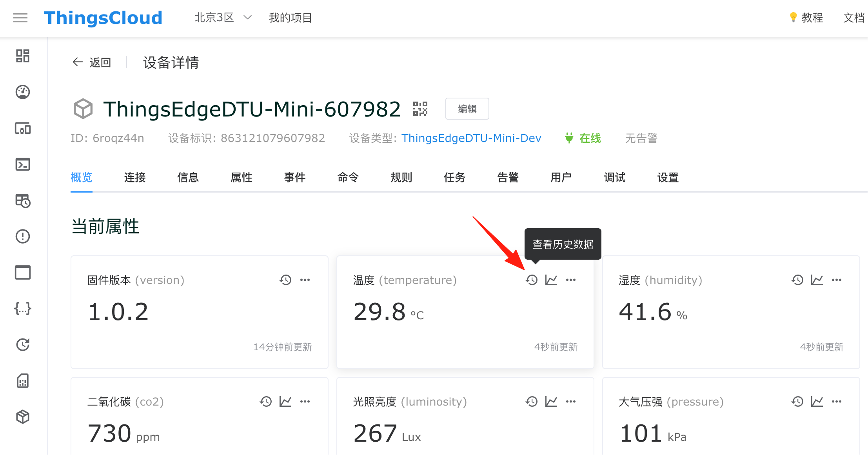
Task: Open the dashboard grid sidebar icon
Action: pos(23,56)
